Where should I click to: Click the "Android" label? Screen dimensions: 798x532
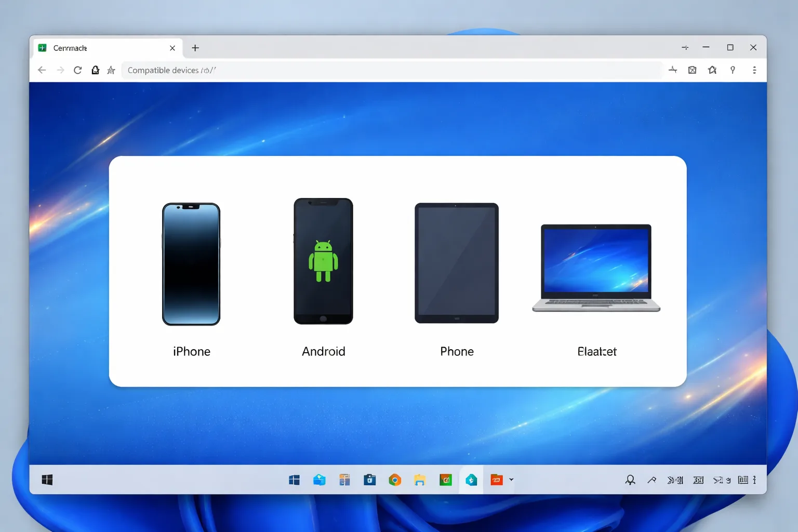click(324, 352)
